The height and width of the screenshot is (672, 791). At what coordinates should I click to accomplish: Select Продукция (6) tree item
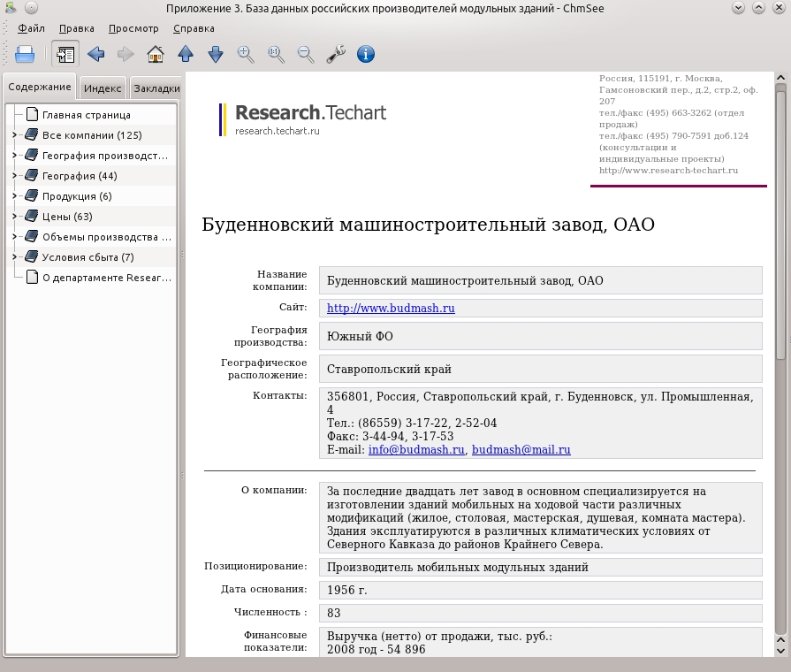[x=77, y=196]
